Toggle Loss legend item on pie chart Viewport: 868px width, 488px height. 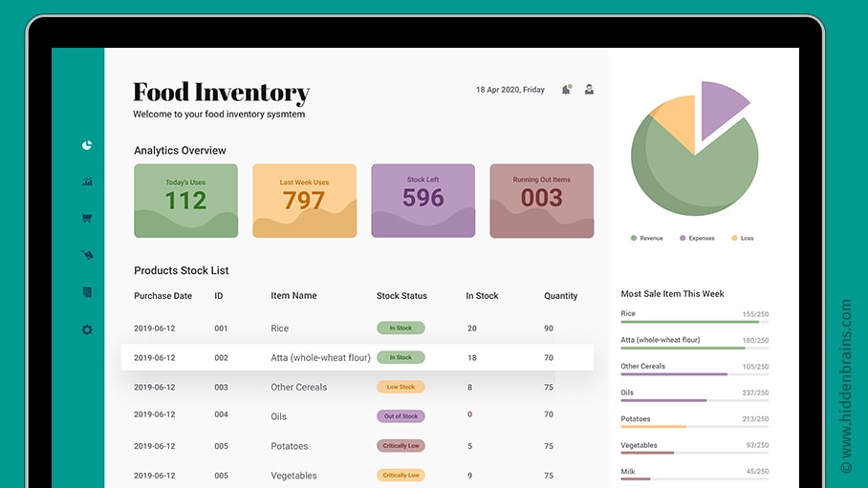pyautogui.click(x=742, y=238)
